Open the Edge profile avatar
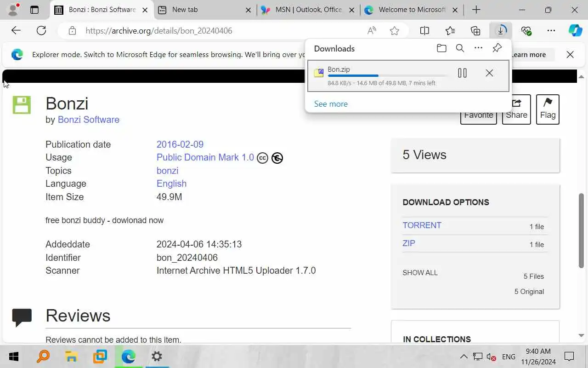Screen dimensions: 588x368 pos(14,10)
